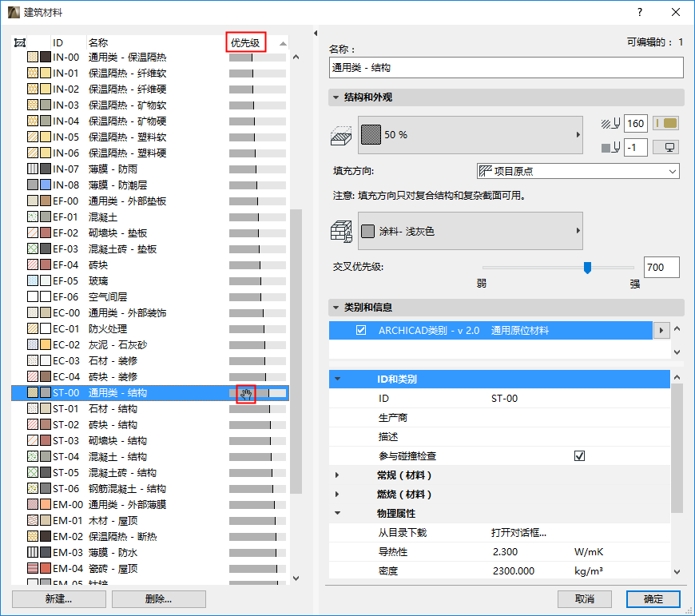The image size is (695, 616).
Task: Click the 新建... button
Action: point(59,599)
